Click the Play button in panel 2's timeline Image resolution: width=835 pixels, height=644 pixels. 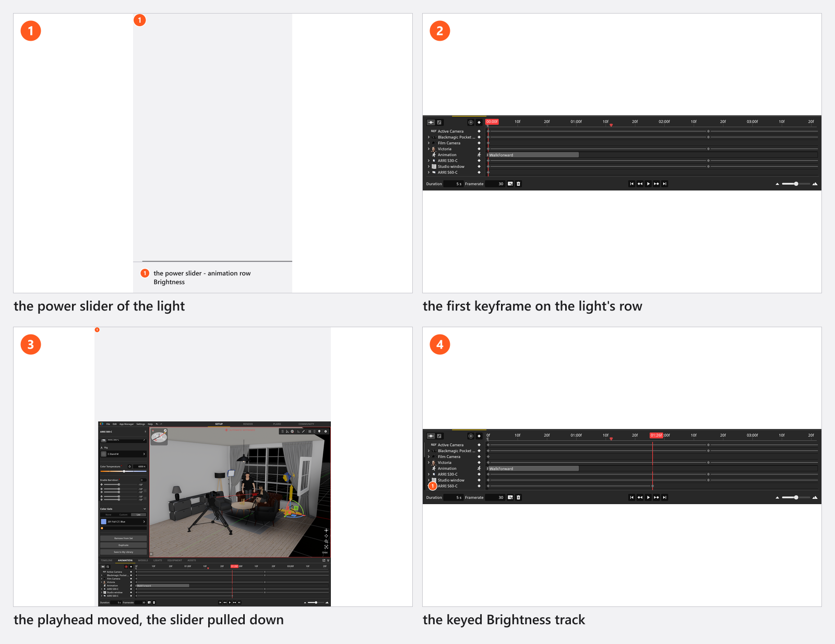[x=648, y=184]
